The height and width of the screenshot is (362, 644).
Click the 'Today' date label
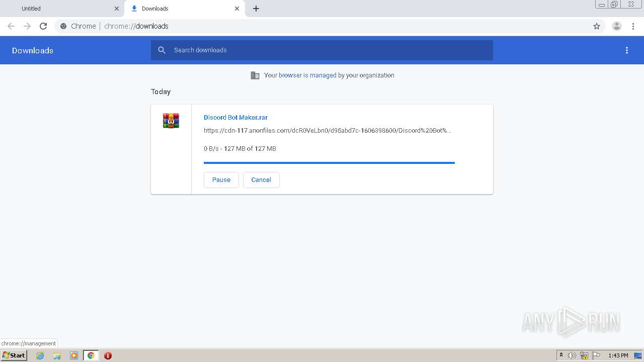click(x=160, y=92)
